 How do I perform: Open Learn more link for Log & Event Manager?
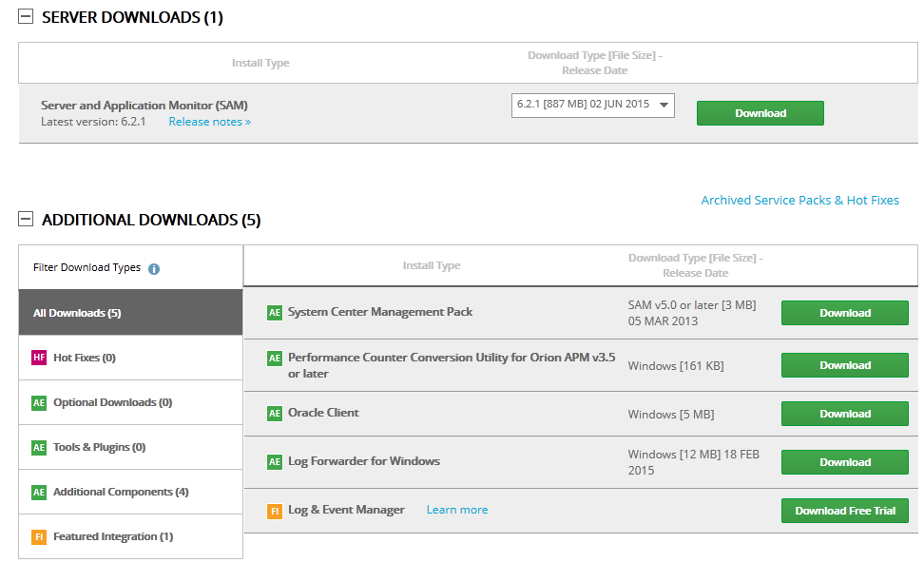(x=456, y=510)
